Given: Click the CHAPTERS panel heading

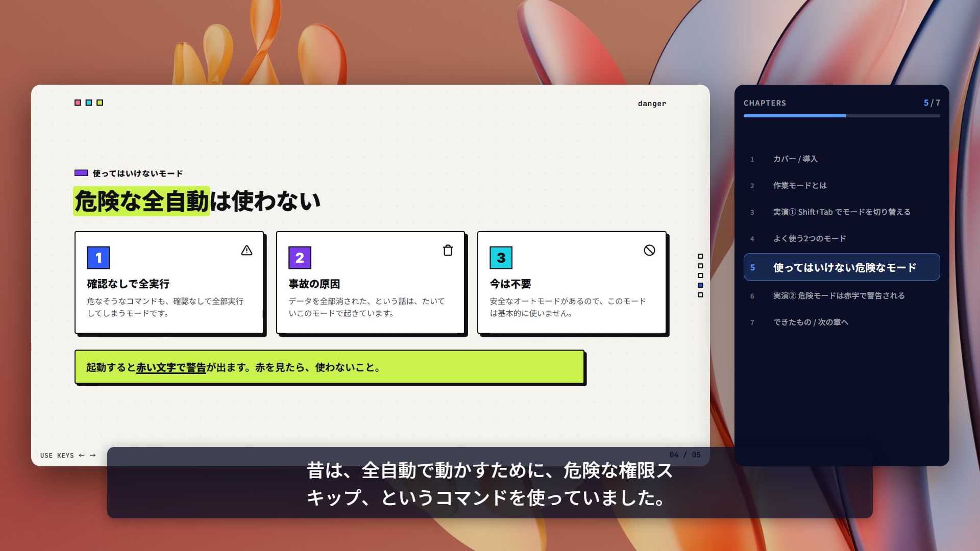Looking at the screenshot, I should tap(765, 103).
